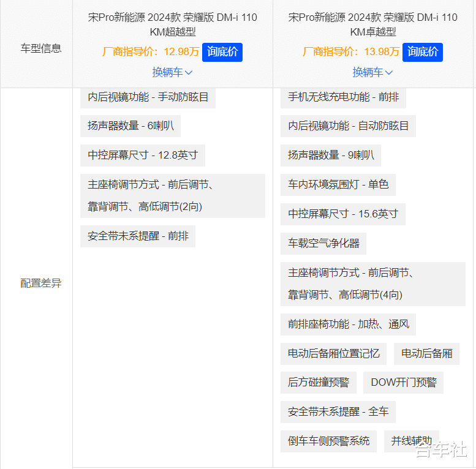This screenshot has width=476, height=469.
Task: Select 安全带未系提醒 - 前排 tag
Action: pyautogui.click(x=138, y=236)
